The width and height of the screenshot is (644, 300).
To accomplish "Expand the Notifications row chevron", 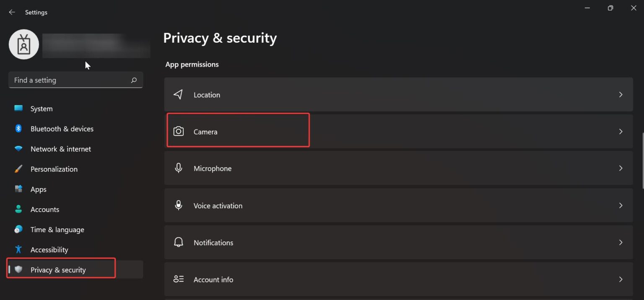I will pyautogui.click(x=621, y=242).
